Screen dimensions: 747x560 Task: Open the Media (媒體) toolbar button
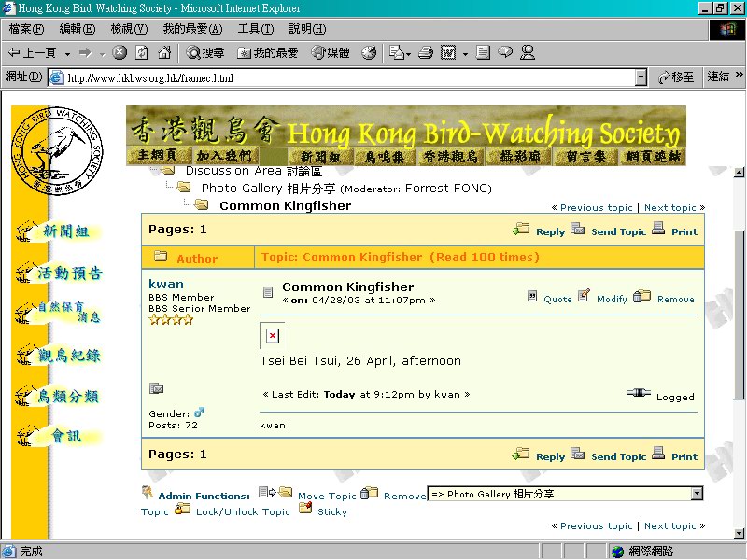331,52
